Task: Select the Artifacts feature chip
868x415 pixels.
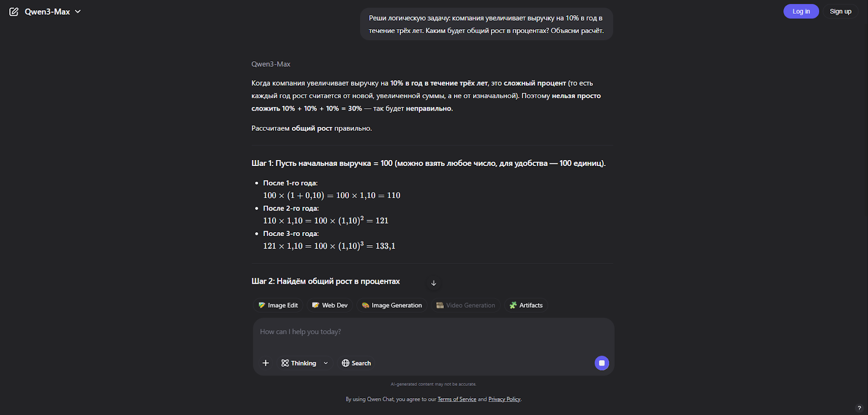Action: click(x=525, y=305)
